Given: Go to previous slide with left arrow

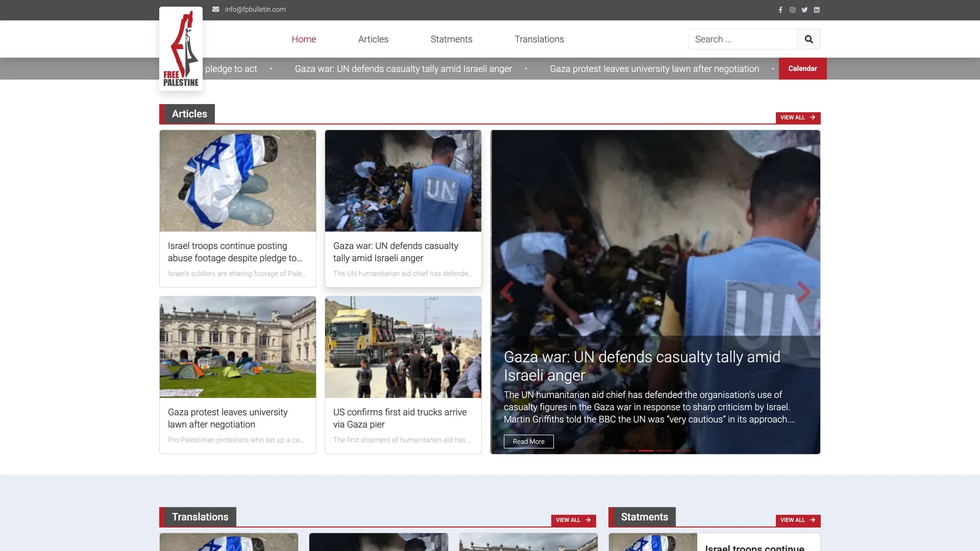Looking at the screenshot, I should [507, 292].
